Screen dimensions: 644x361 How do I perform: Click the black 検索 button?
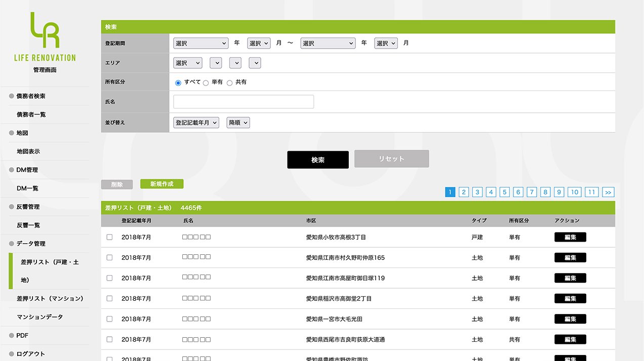tap(317, 160)
